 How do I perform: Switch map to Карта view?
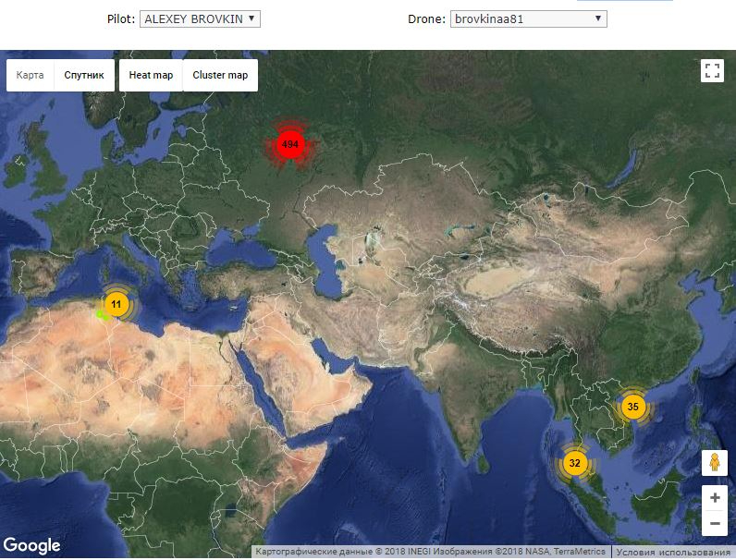31,75
